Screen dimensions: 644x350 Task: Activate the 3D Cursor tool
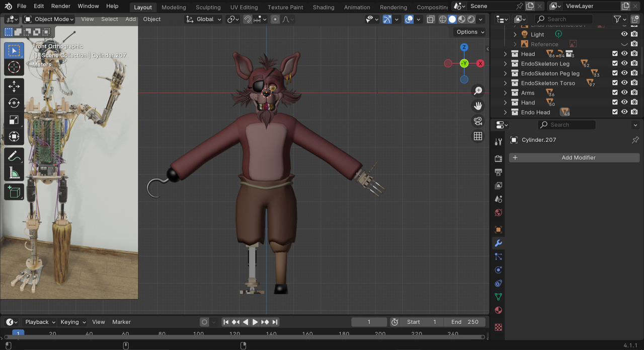(14, 67)
